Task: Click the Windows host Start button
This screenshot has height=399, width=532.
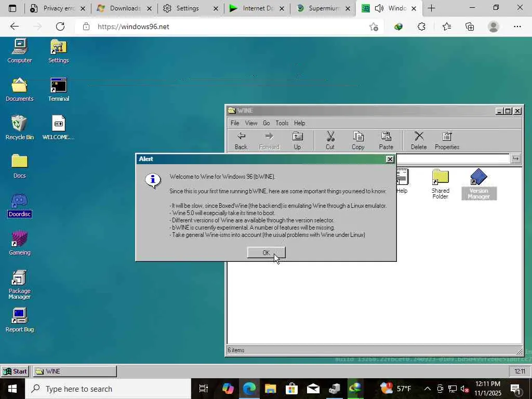Action: 12,389
